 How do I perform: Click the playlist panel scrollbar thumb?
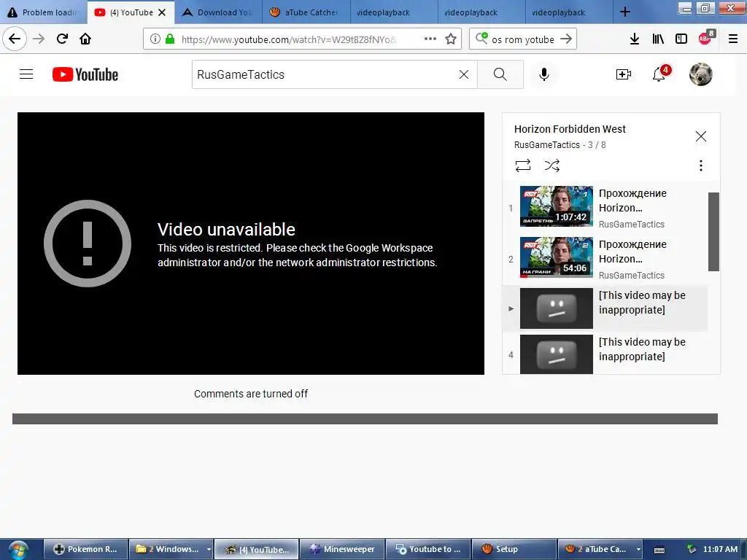click(x=713, y=231)
